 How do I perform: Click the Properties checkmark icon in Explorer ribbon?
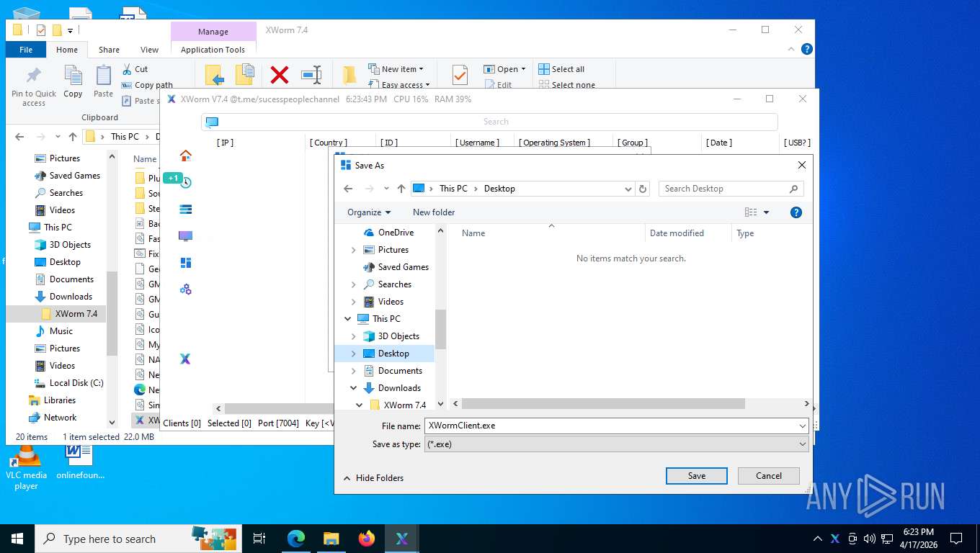[x=460, y=75]
